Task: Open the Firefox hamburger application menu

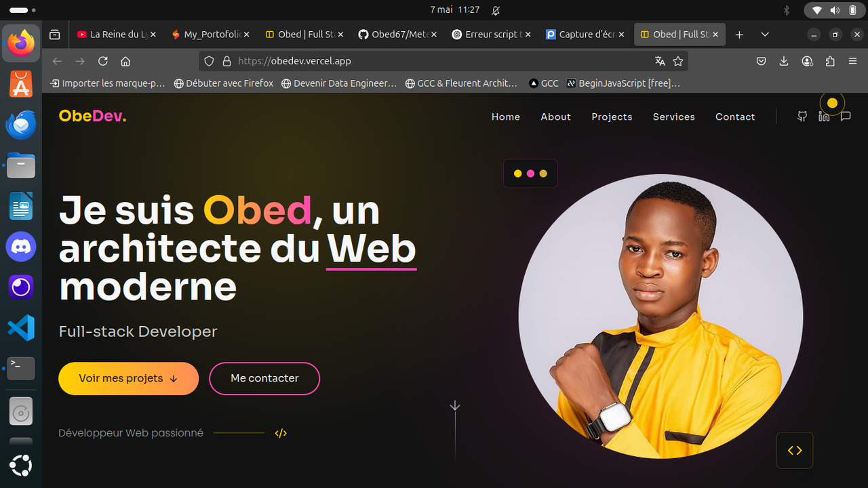Action: pyautogui.click(x=853, y=61)
